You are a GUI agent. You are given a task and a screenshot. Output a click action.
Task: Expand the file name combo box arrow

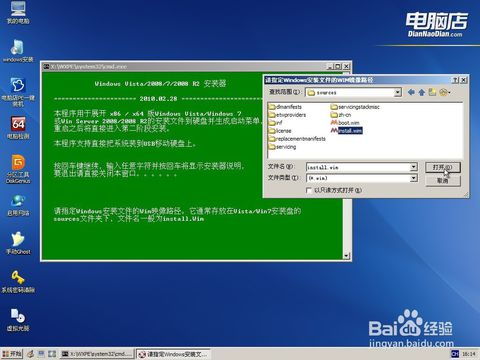click(x=413, y=167)
